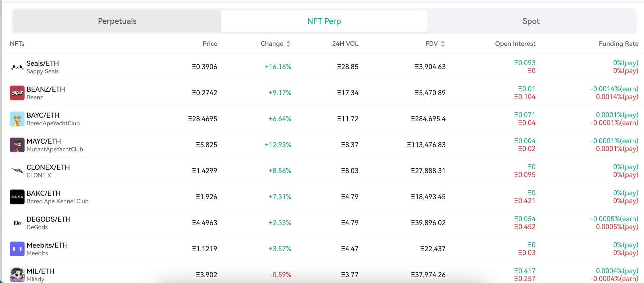Click the MIL price Ξ3.902
Screen dimensions: 644x283
[x=206, y=275]
